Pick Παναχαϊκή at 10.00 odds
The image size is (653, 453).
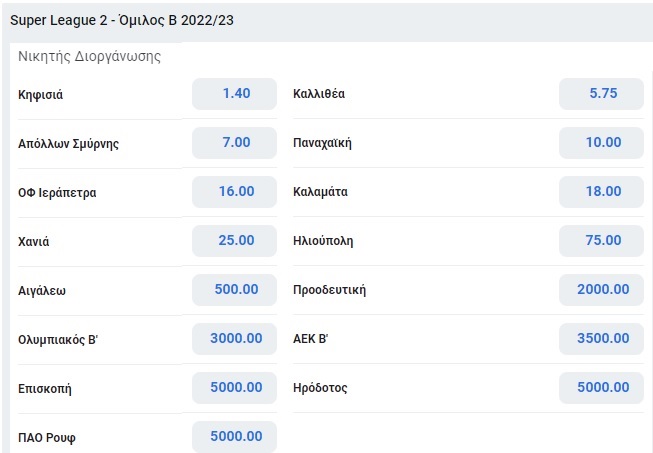[x=601, y=143]
